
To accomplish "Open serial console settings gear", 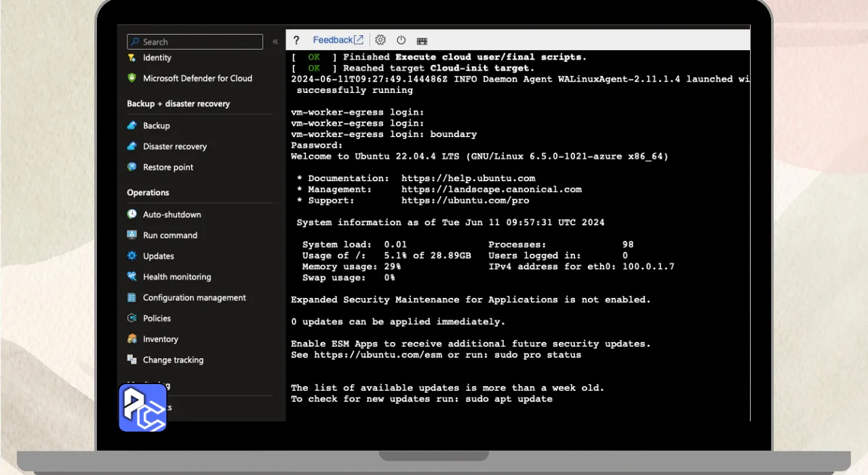I will click(380, 40).
